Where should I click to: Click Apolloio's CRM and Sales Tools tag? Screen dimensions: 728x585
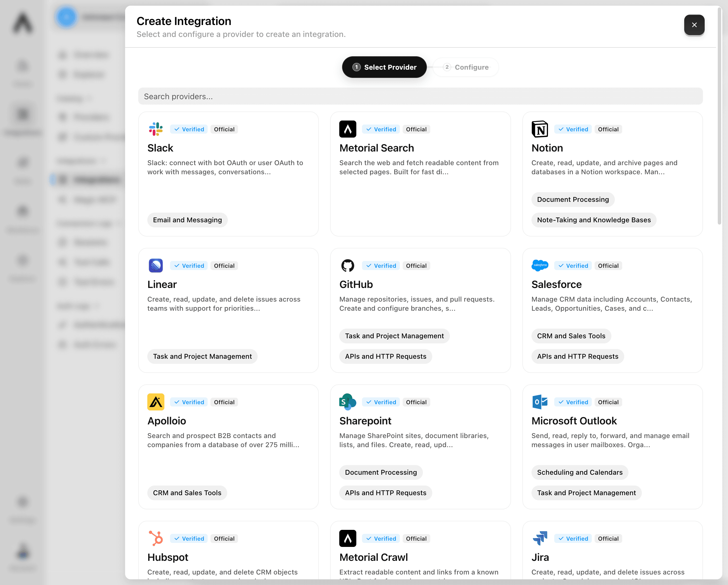pos(187,493)
